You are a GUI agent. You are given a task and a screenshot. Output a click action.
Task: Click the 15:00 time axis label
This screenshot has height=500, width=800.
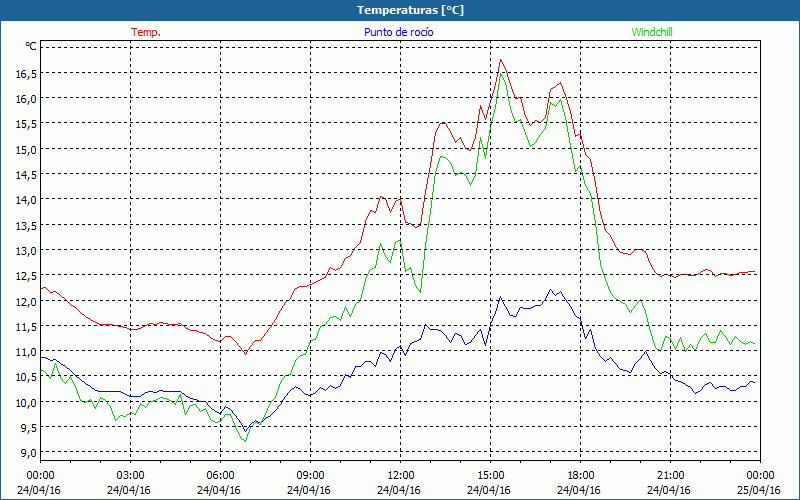pos(490,476)
